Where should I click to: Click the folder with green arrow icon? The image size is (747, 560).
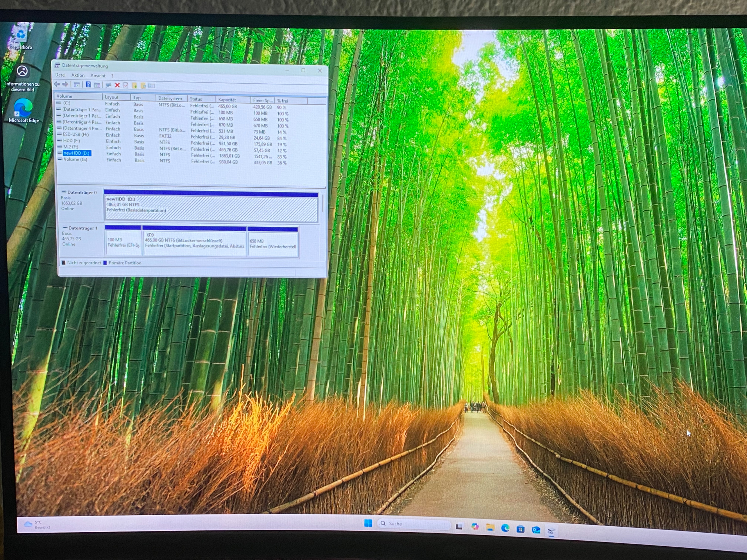(x=134, y=86)
